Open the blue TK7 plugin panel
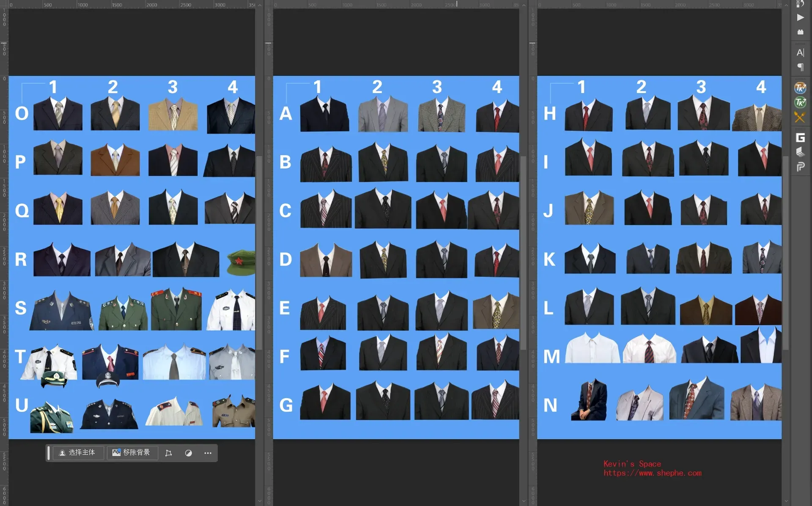 (800, 88)
